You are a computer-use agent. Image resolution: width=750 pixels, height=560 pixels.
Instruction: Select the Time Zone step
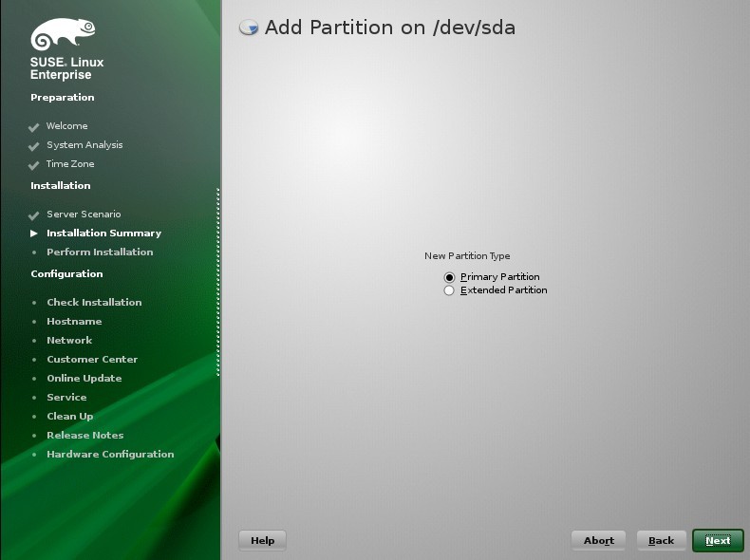click(70, 163)
